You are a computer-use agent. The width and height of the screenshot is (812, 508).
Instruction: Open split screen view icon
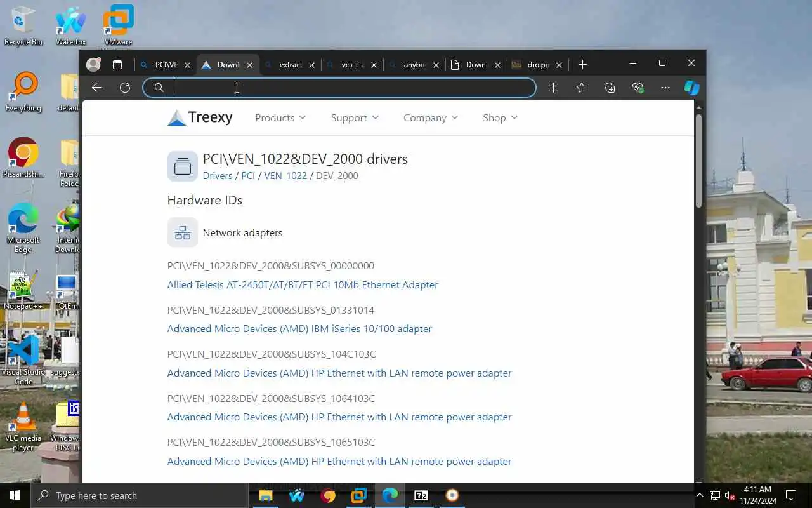[553, 88]
